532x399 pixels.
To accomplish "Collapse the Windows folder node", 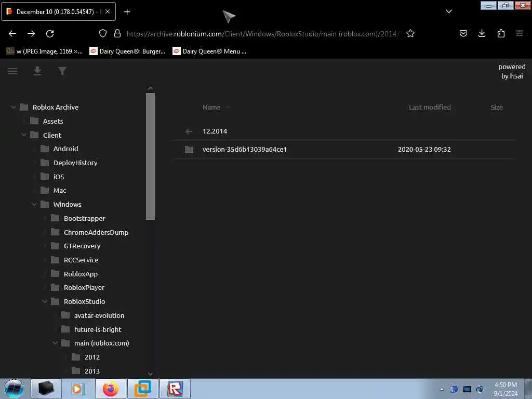I will coord(34,204).
